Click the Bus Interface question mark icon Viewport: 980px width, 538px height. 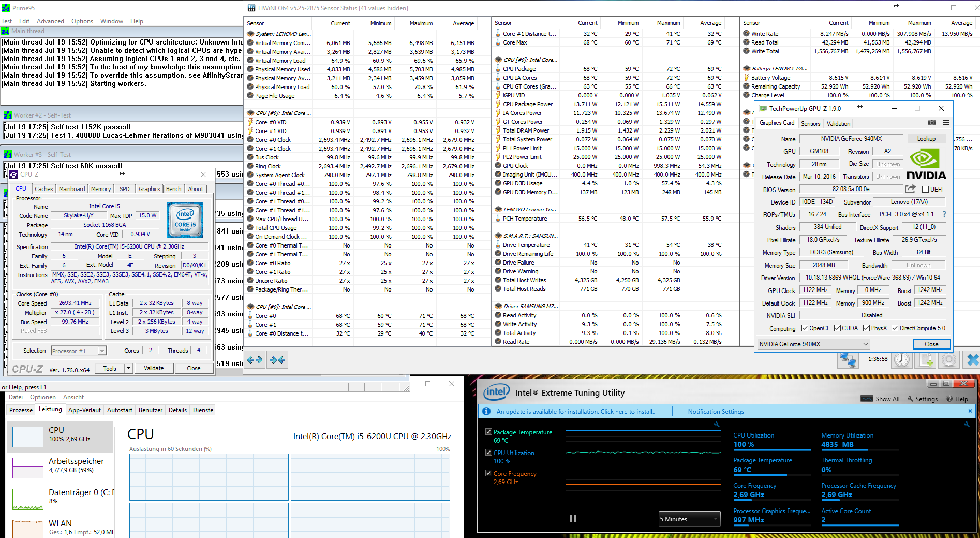pos(944,214)
